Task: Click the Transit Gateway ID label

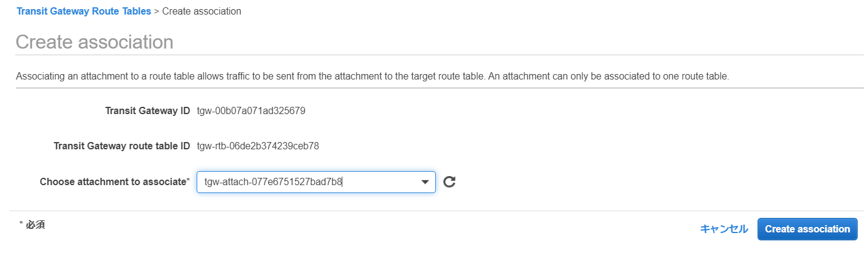Action: pos(147,111)
